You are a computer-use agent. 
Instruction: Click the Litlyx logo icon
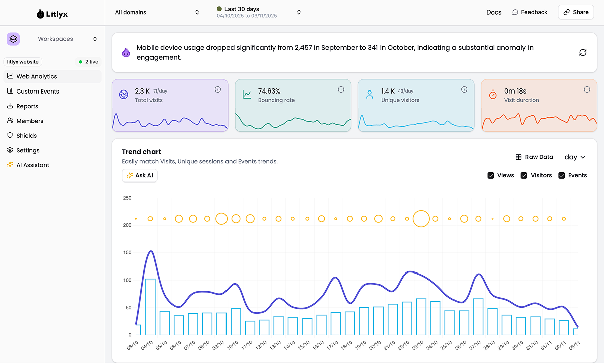coord(39,13)
